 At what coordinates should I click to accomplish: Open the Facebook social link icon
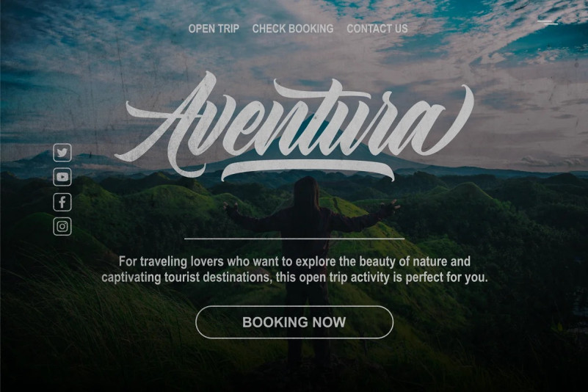click(62, 202)
